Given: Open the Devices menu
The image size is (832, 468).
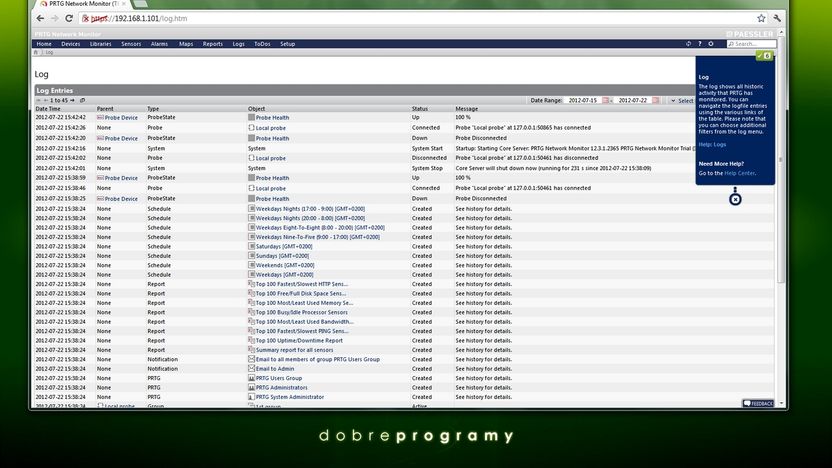Looking at the screenshot, I should click(71, 44).
